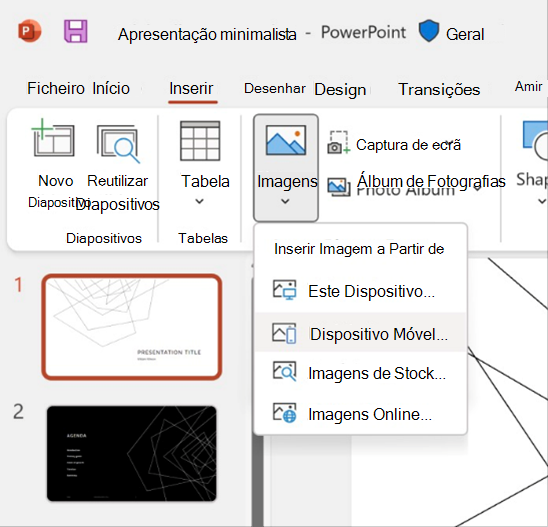Collapse the Imagens dropdown chevron
This screenshot has width=548, height=527.
(x=285, y=201)
